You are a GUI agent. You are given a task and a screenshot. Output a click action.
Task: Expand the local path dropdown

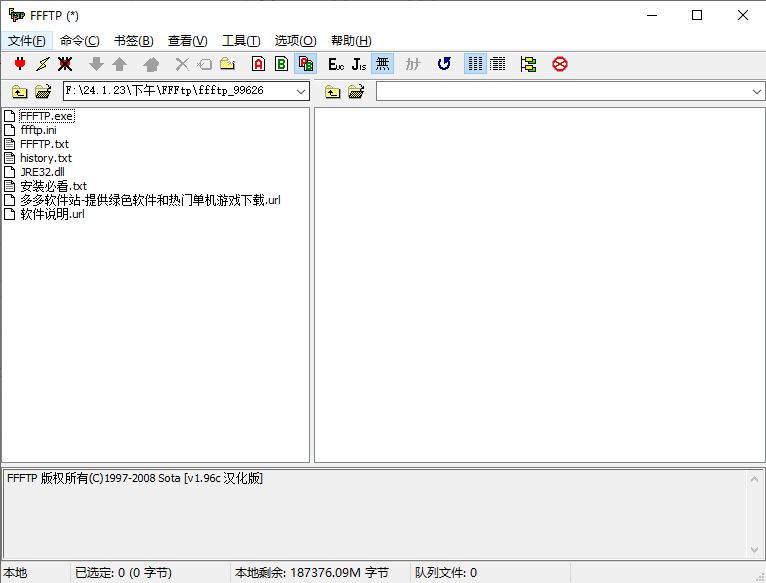pyautogui.click(x=301, y=91)
